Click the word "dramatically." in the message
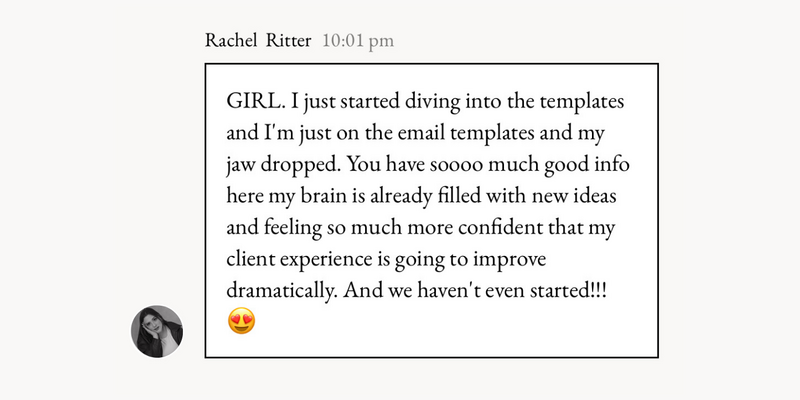The width and height of the screenshot is (800, 400). pos(282,292)
